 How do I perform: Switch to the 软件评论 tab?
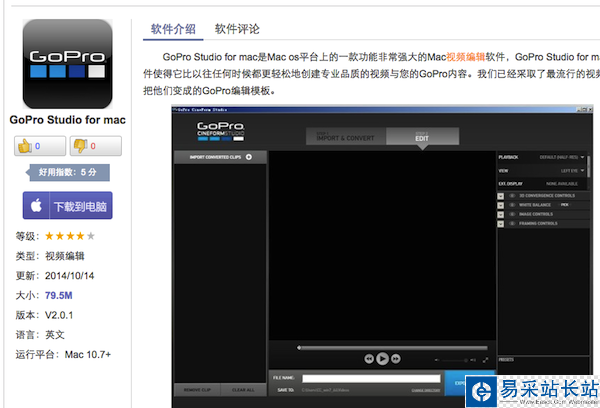click(237, 29)
